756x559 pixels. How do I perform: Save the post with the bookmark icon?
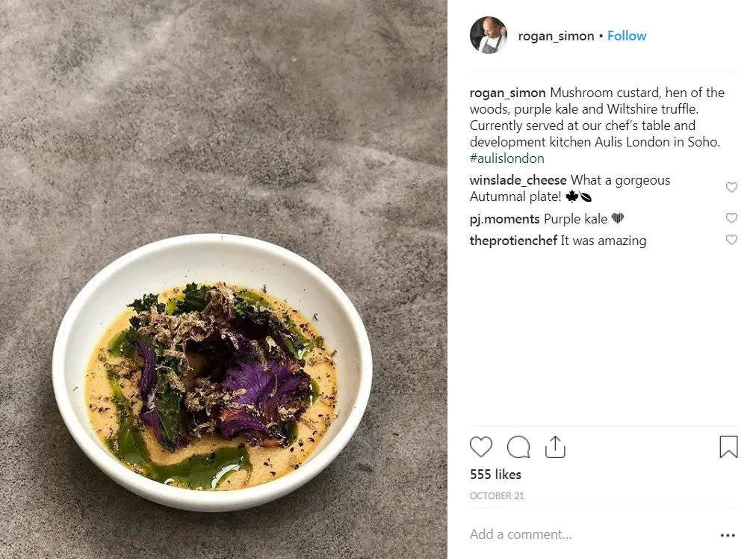tap(728, 447)
